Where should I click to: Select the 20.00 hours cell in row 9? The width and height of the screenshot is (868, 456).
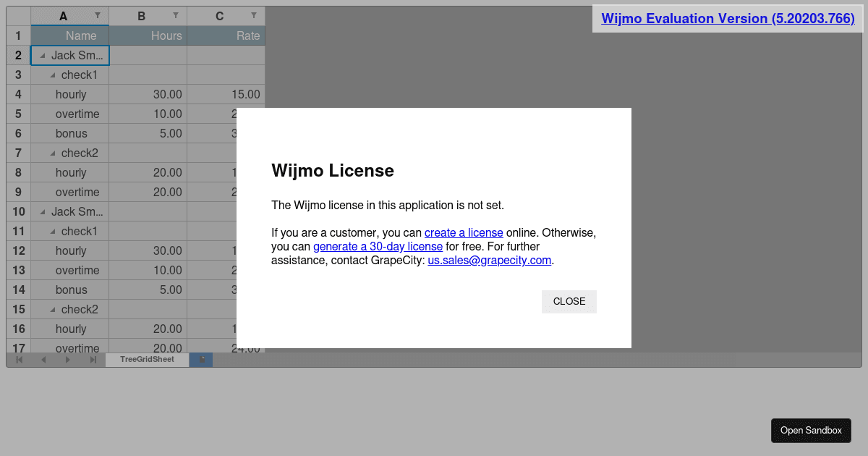[x=148, y=192]
